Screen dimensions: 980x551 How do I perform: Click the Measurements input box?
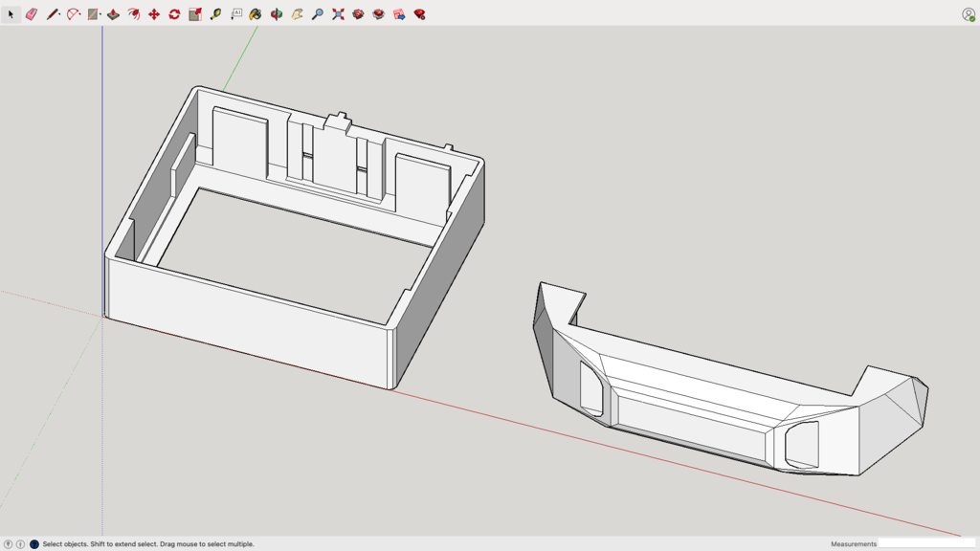pos(926,543)
